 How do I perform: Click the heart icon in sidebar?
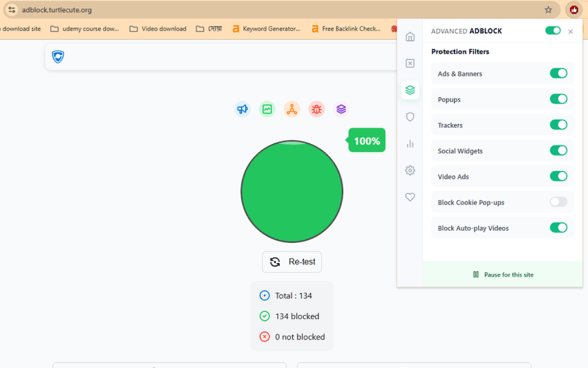click(410, 197)
